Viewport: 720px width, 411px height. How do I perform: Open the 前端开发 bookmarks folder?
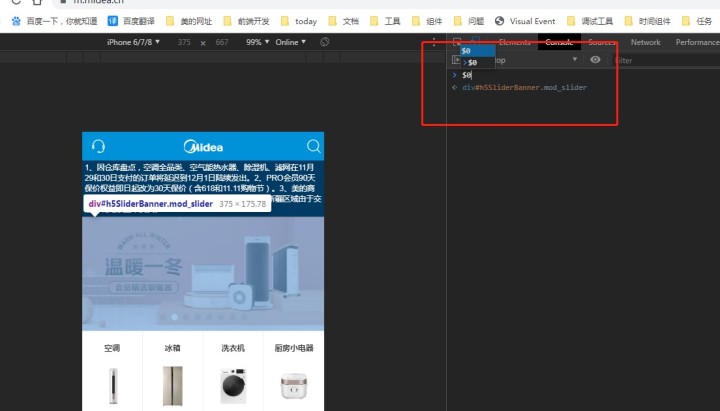click(246, 21)
